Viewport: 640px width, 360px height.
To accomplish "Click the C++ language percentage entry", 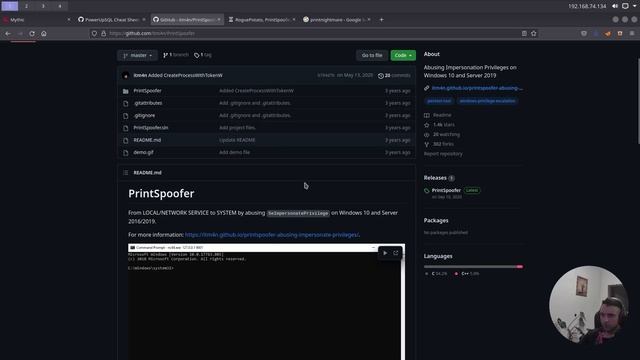I will [x=467, y=273].
